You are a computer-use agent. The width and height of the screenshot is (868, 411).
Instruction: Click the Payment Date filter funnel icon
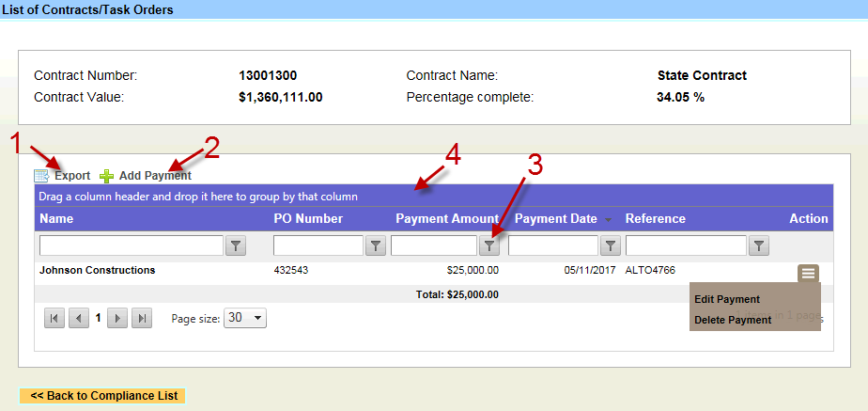(x=611, y=246)
